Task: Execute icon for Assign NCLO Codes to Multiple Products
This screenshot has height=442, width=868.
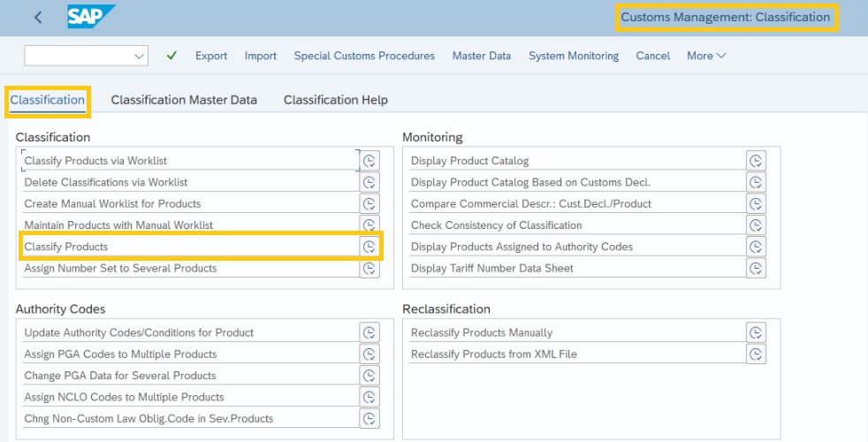Action: tap(369, 397)
